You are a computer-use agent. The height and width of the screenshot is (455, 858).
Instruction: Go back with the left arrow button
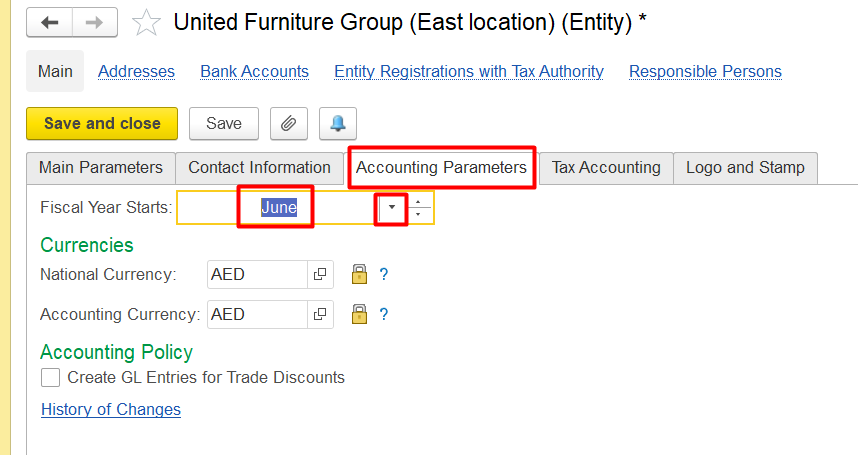coord(49,22)
